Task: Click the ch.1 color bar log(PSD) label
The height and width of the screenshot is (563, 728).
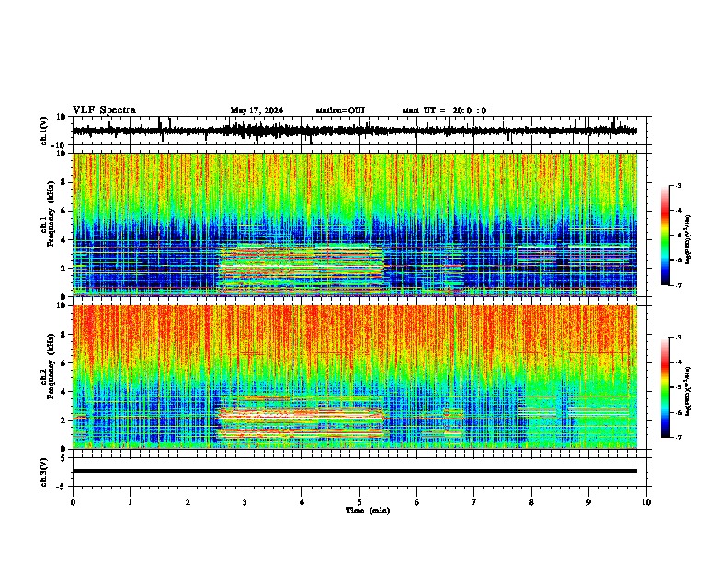Action: click(688, 240)
